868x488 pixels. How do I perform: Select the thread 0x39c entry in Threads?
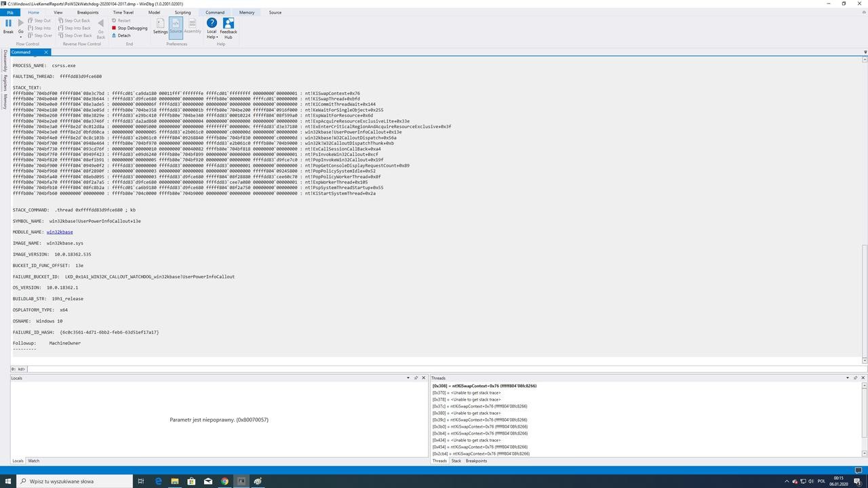pyautogui.click(x=479, y=420)
